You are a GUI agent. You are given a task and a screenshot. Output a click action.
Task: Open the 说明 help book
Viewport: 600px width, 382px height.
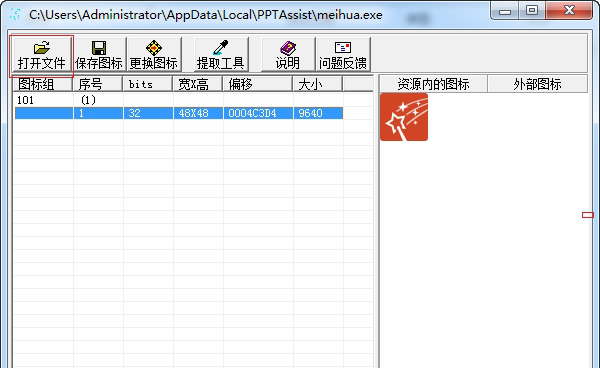288,55
